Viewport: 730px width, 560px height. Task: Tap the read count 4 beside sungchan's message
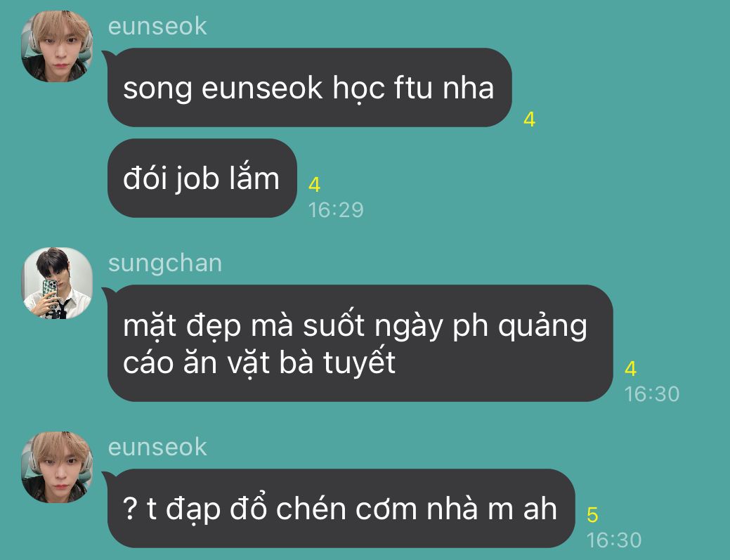click(x=630, y=369)
